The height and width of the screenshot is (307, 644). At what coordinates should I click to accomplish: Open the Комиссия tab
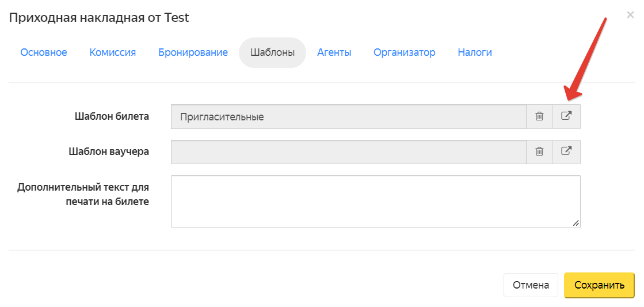click(x=113, y=52)
